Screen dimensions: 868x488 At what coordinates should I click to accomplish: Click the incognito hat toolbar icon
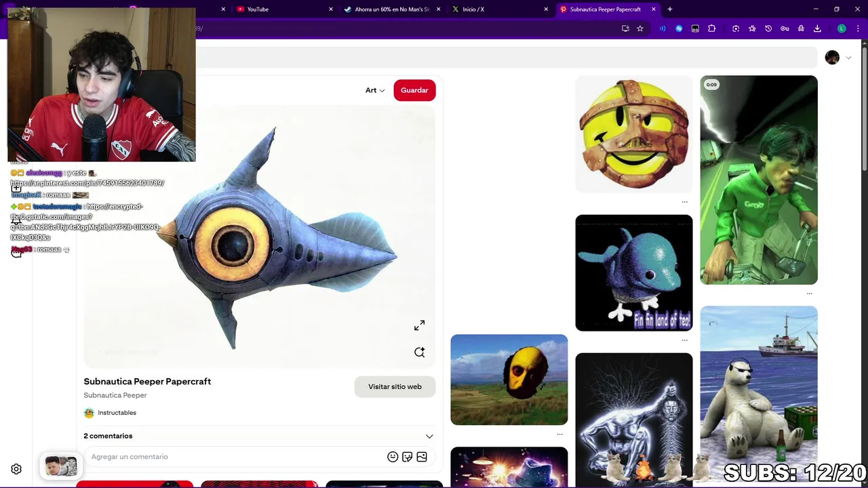[801, 28]
